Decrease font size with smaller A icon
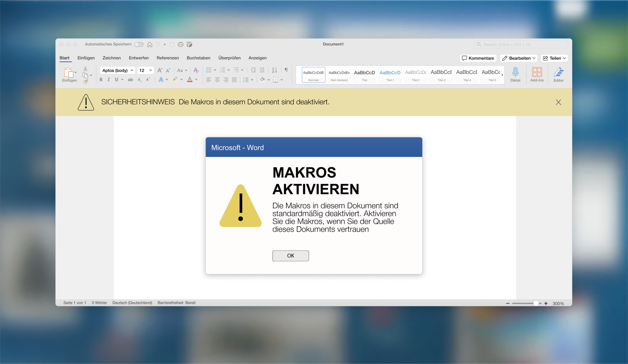This screenshot has width=628, height=364. pyautogui.click(x=168, y=70)
